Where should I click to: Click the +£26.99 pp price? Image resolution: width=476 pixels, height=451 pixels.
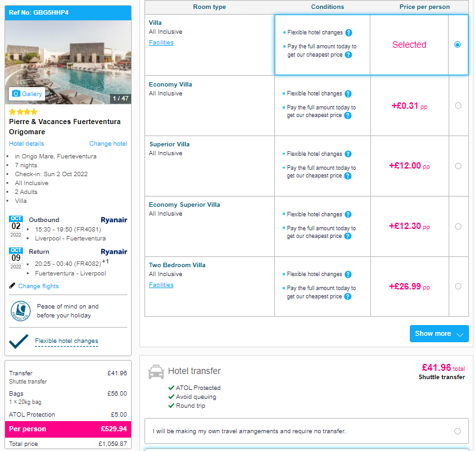tap(409, 286)
